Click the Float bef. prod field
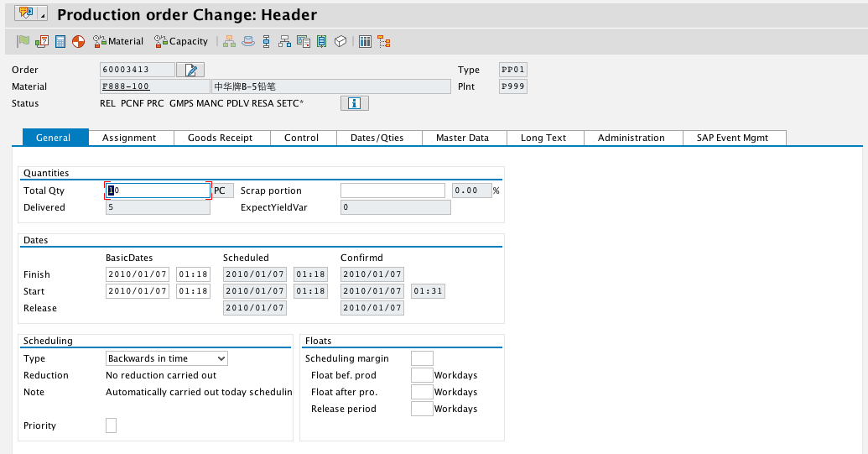Image resolution: width=868 pixels, height=454 pixels. [x=422, y=375]
